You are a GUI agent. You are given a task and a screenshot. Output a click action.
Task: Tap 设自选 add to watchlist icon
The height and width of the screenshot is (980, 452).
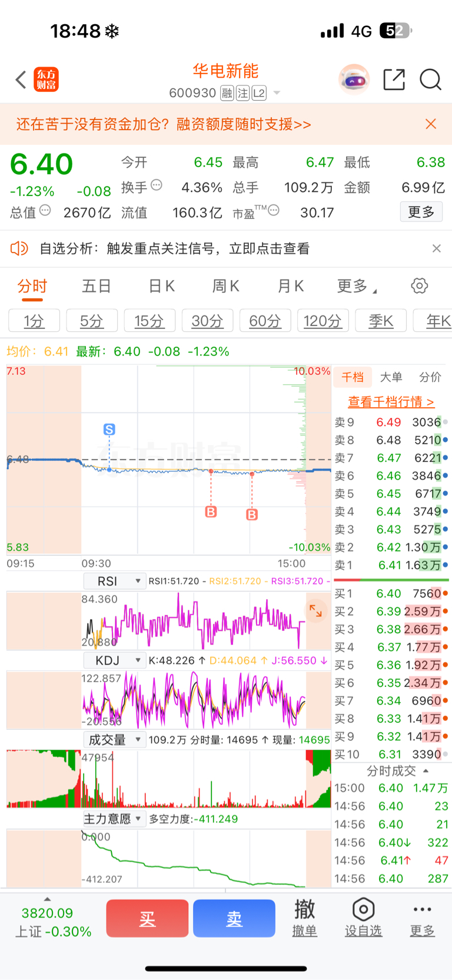[x=363, y=918]
